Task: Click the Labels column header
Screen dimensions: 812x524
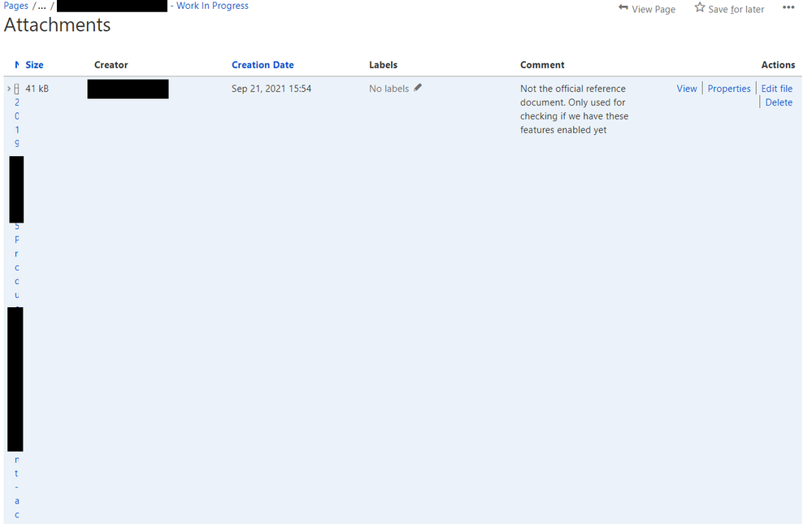Action: tap(383, 65)
